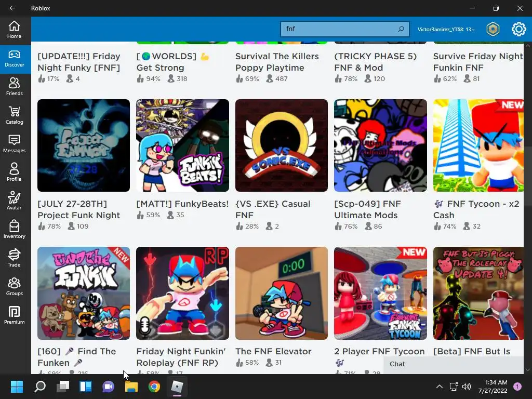This screenshot has width=532, height=399.
Task: Click {VS .EXE} Casual FNF title
Action: [273, 209]
